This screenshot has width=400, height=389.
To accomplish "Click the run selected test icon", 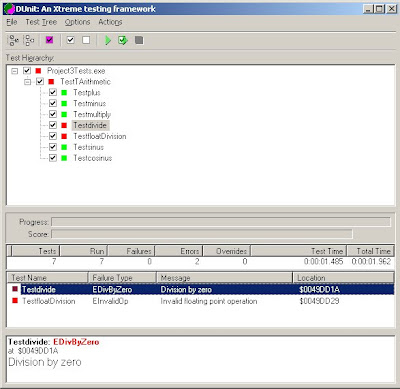I will tap(123, 40).
